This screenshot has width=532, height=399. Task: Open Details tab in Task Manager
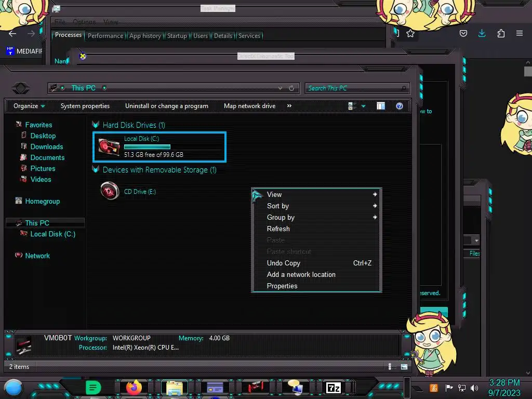[223, 36]
